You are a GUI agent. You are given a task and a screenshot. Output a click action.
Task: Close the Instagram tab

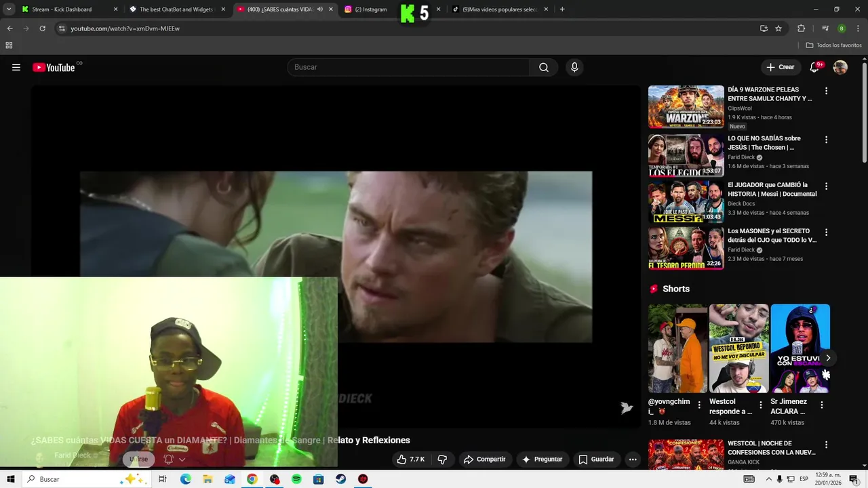438,9
